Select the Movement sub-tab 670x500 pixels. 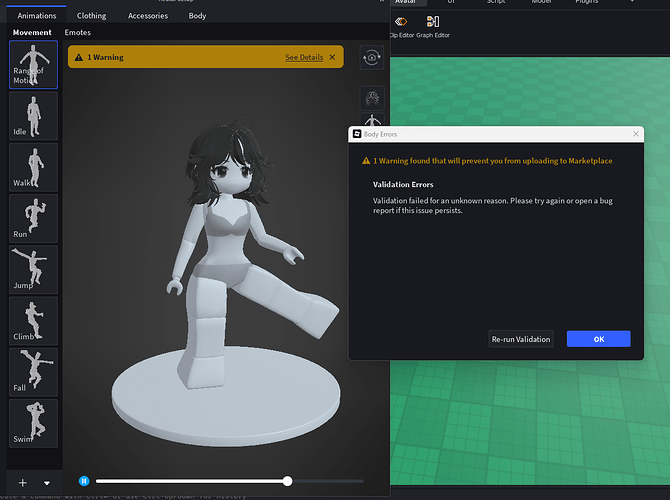point(32,32)
